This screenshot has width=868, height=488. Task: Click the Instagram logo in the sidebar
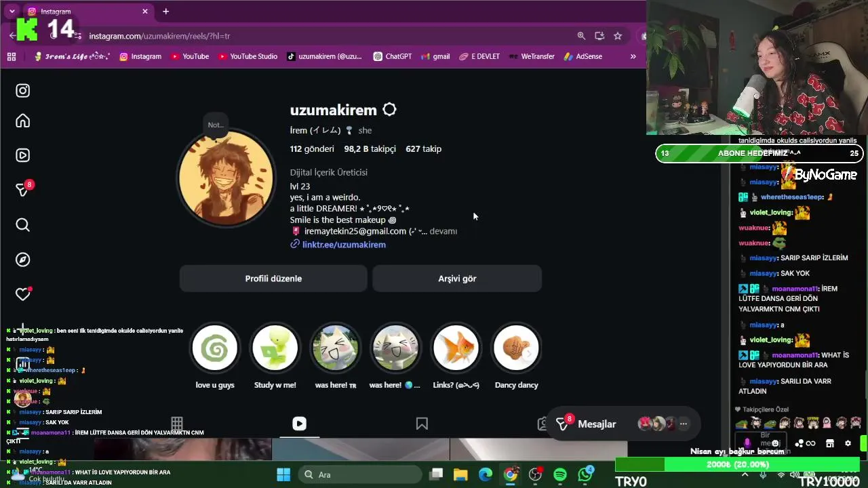pos(23,91)
